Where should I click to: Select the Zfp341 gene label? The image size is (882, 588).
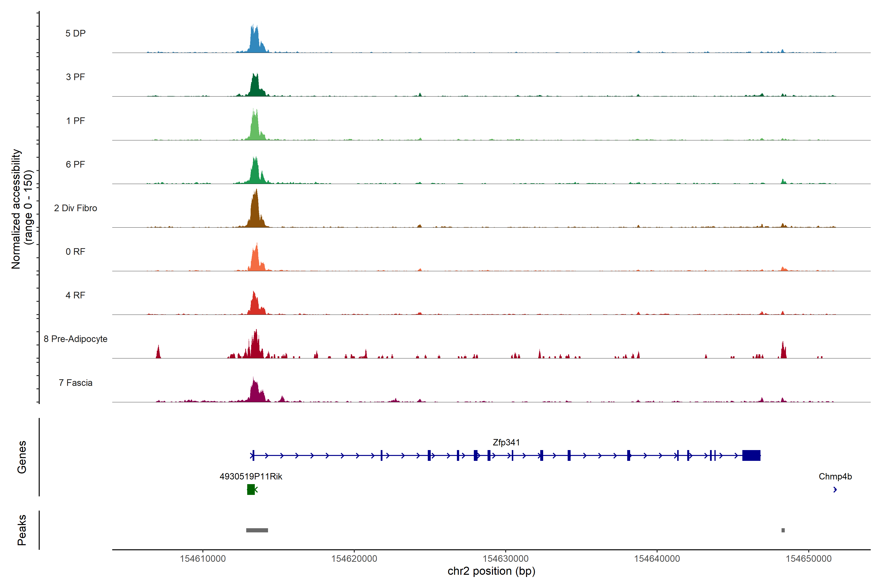[506, 442]
